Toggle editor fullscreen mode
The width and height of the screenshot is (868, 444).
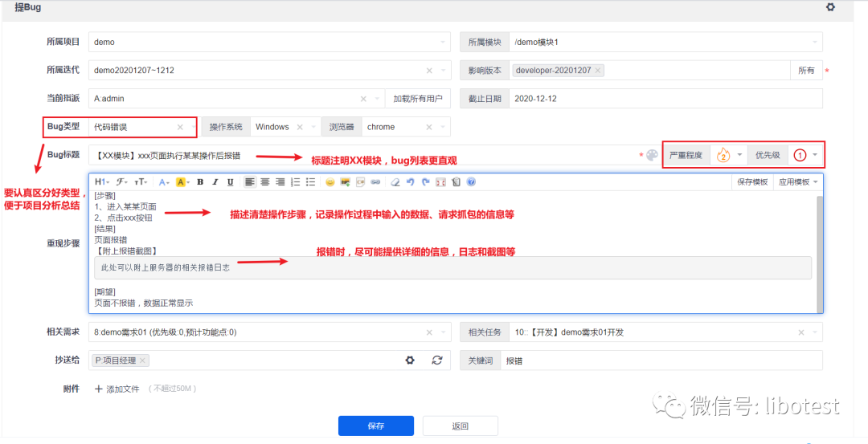(440, 182)
